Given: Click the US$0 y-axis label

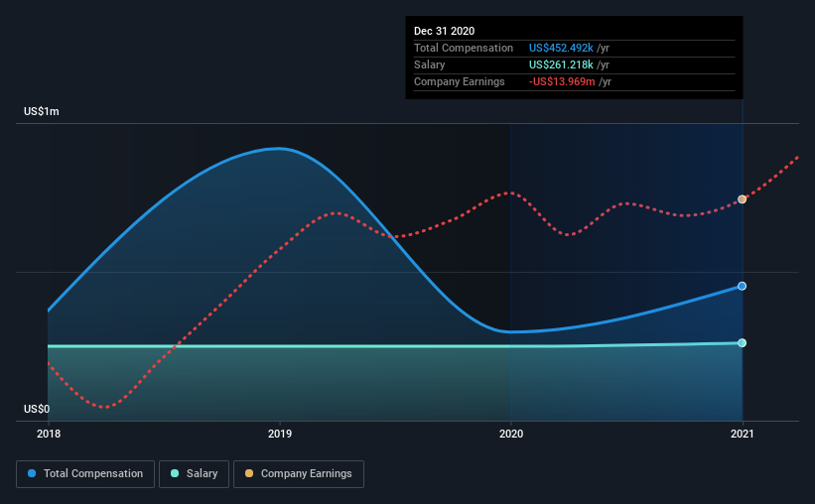Looking at the screenshot, I should tap(37, 409).
